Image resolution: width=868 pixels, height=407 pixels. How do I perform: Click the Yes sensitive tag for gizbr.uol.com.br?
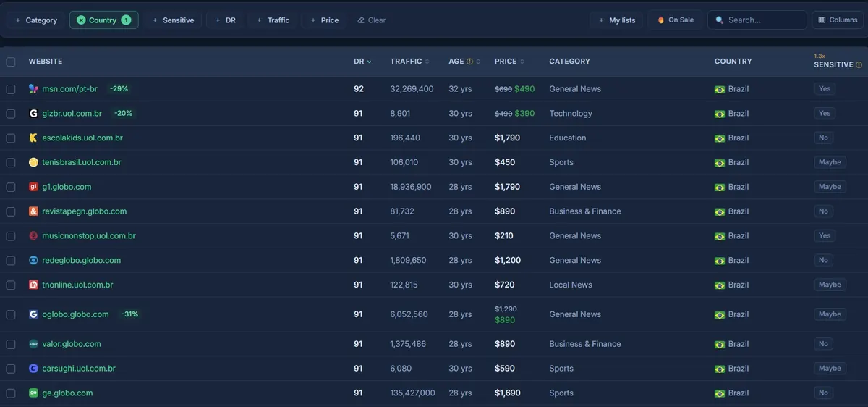tap(825, 114)
